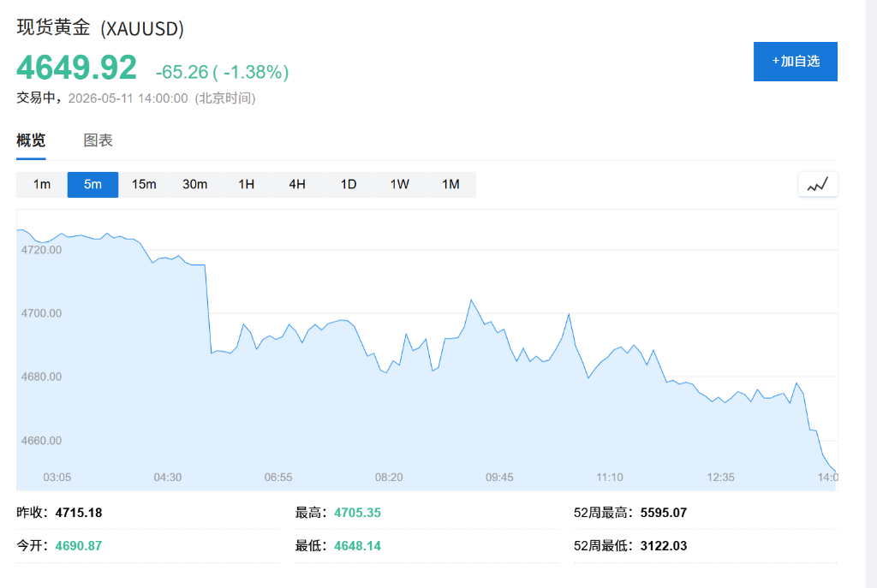The width and height of the screenshot is (877, 588).
Task: Click the 最高 value 4705.35
Action: [357, 513]
